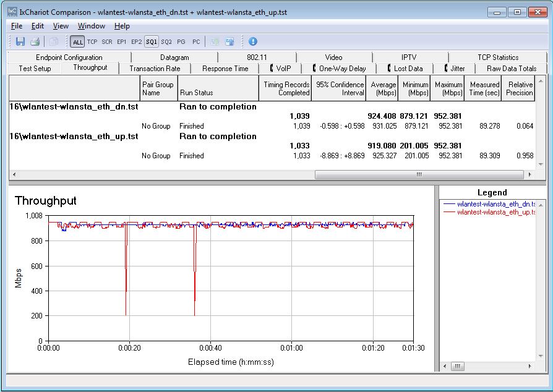This screenshot has width=553, height=392.
Task: Select the wlantest-wlansta_eth_dn.tst table row
Action: [x=272, y=107]
